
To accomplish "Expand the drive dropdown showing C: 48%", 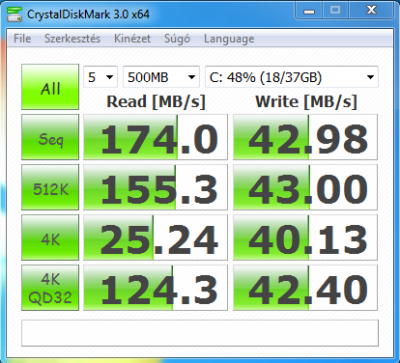I will tap(292, 77).
